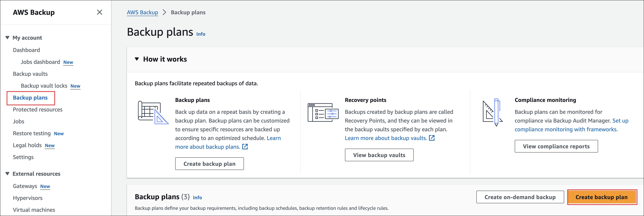Collapse the My account section
The image size is (644, 216).
[x=8, y=38]
